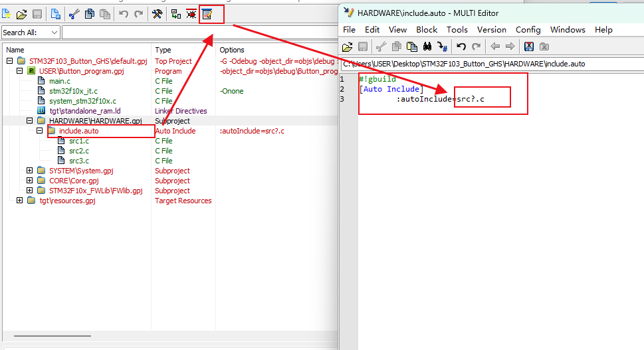The height and width of the screenshot is (350, 644).
Task: Click the Save and close icon in editor
Action: (x=529, y=46)
